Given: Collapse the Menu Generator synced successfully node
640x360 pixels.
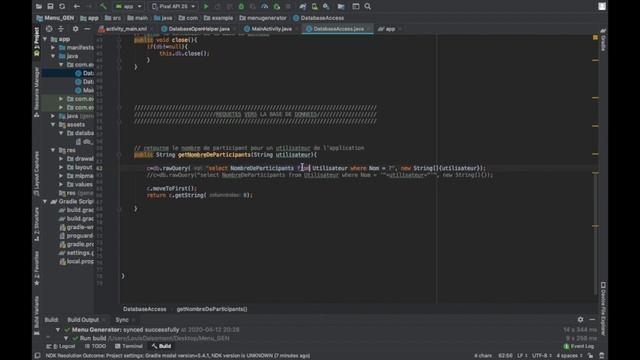Looking at the screenshot, I should pos(58,330).
